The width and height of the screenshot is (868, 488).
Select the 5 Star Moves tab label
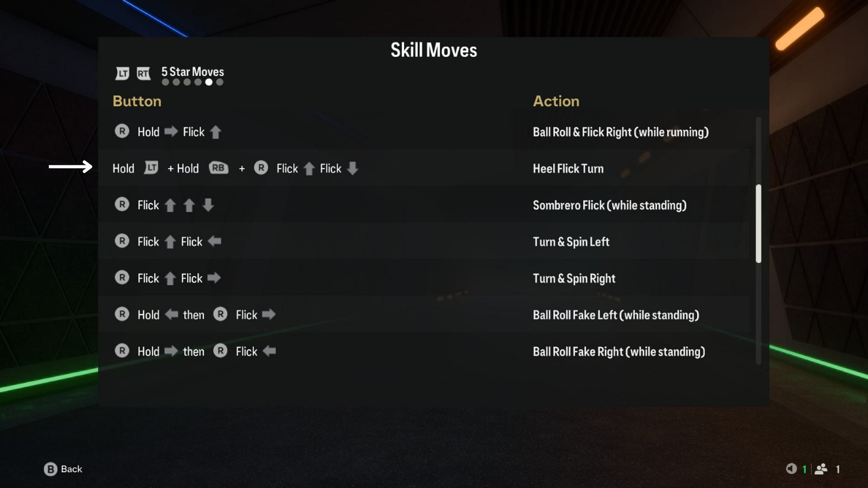point(192,71)
